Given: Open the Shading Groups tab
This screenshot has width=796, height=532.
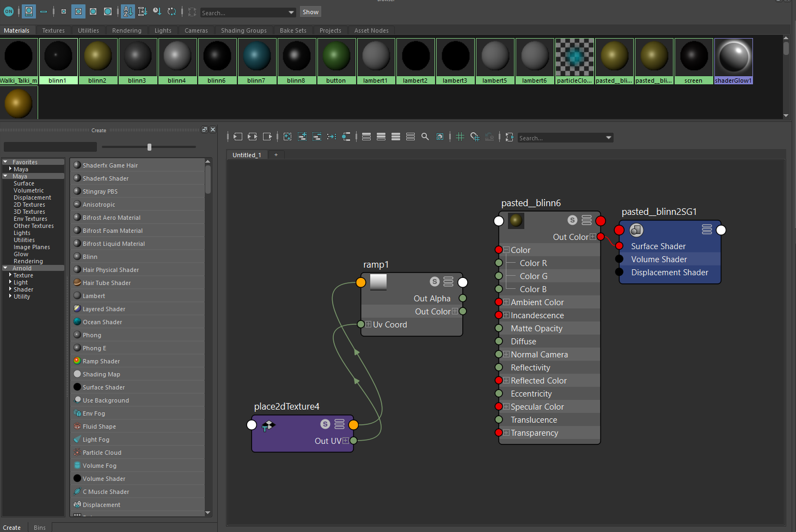Looking at the screenshot, I should click(244, 30).
